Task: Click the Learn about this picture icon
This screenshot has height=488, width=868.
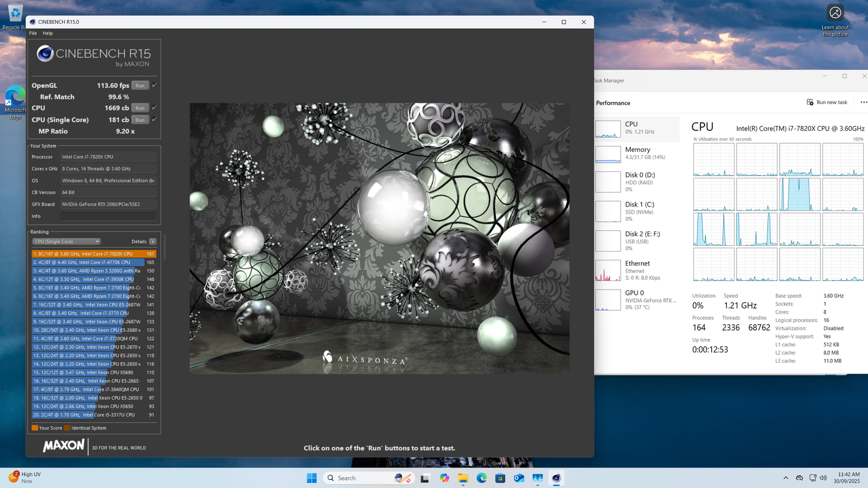Action: (x=835, y=13)
